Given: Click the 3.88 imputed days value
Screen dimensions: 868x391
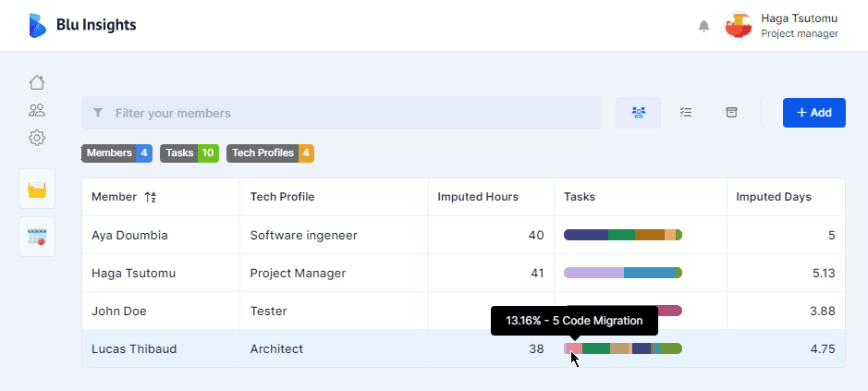Looking at the screenshot, I should pos(823,311).
